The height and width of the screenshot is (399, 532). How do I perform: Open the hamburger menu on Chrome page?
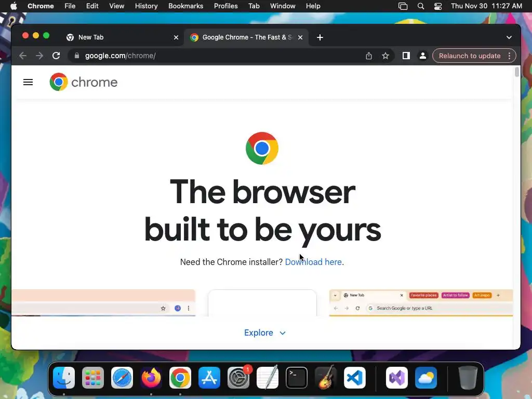pos(28,82)
